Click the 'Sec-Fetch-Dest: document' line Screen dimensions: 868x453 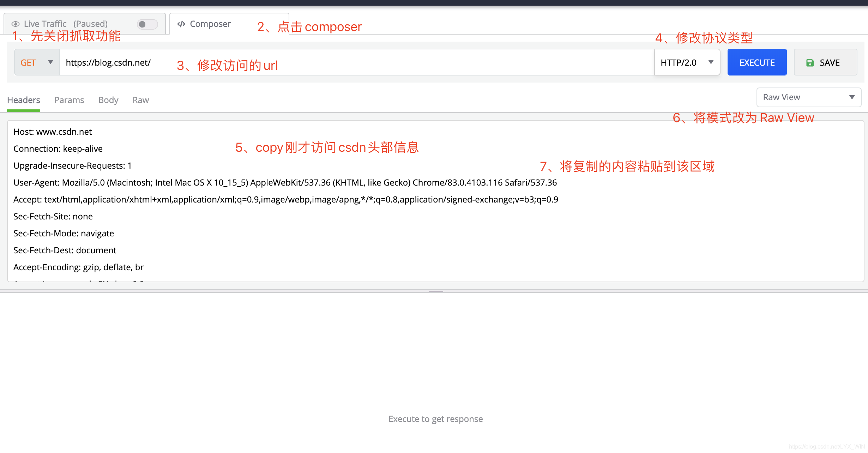click(x=65, y=250)
